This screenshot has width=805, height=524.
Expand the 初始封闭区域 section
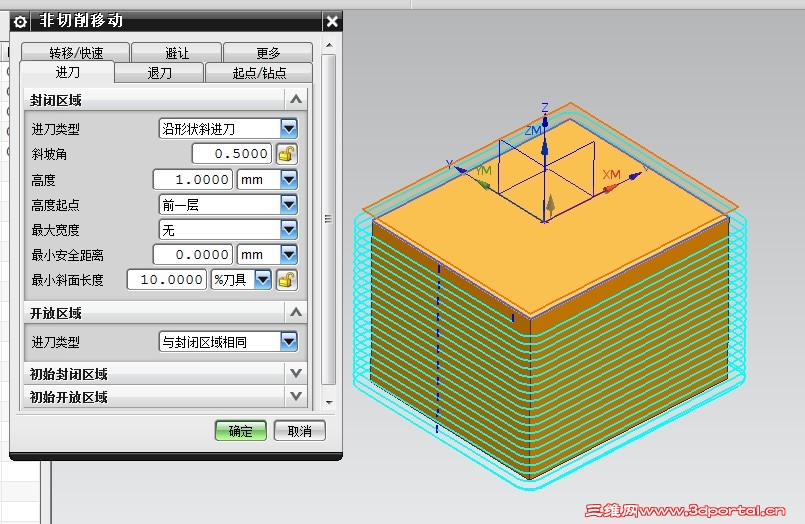coord(296,373)
